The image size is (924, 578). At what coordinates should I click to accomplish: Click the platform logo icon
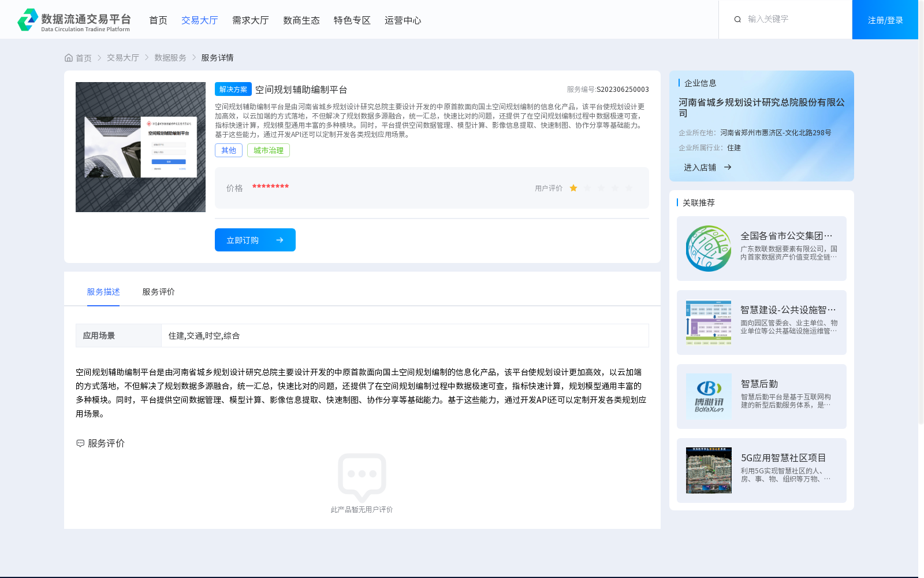tap(28, 20)
